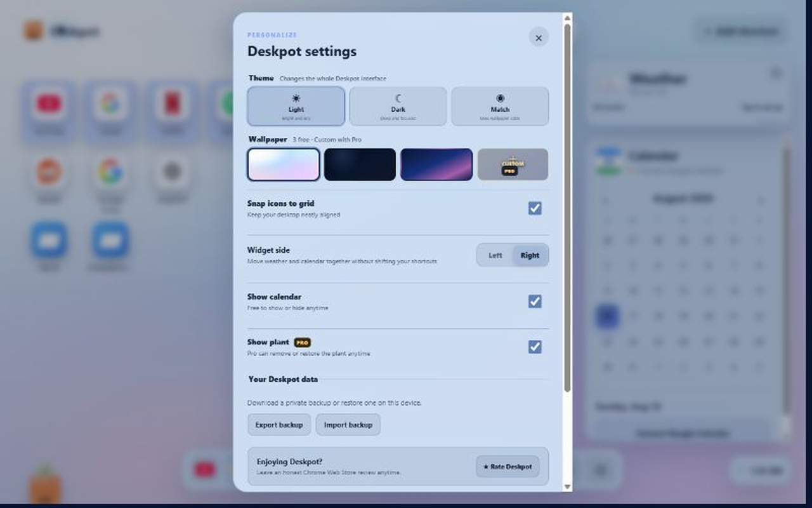Open the Custom Pro wallpaper option
The height and width of the screenshot is (508, 812).
point(513,164)
